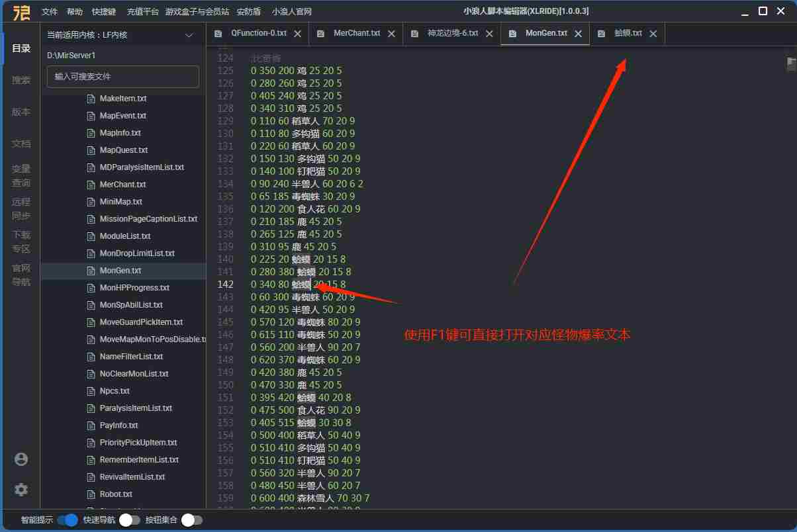Screen dimensions: 797x532
Task: Click the user account icon in sidebar
Action: tap(21, 459)
